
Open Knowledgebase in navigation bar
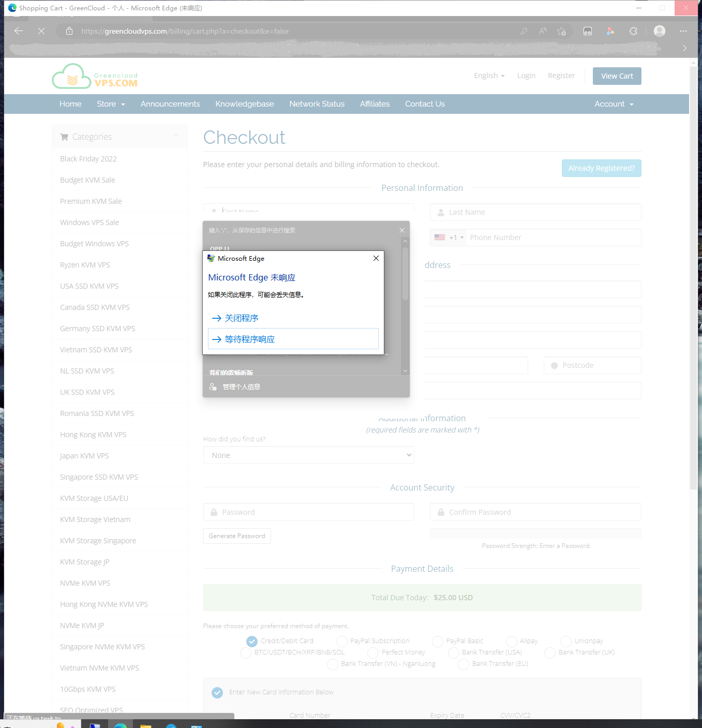tap(245, 104)
